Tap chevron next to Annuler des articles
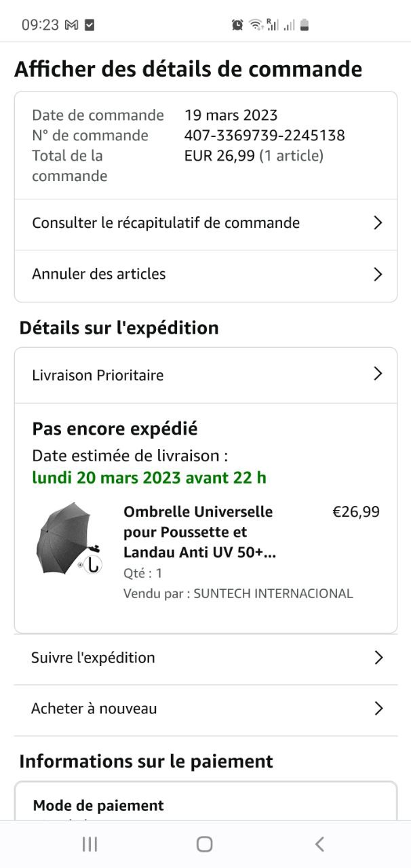Image resolution: width=411 pixels, height=868 pixels. tap(378, 275)
